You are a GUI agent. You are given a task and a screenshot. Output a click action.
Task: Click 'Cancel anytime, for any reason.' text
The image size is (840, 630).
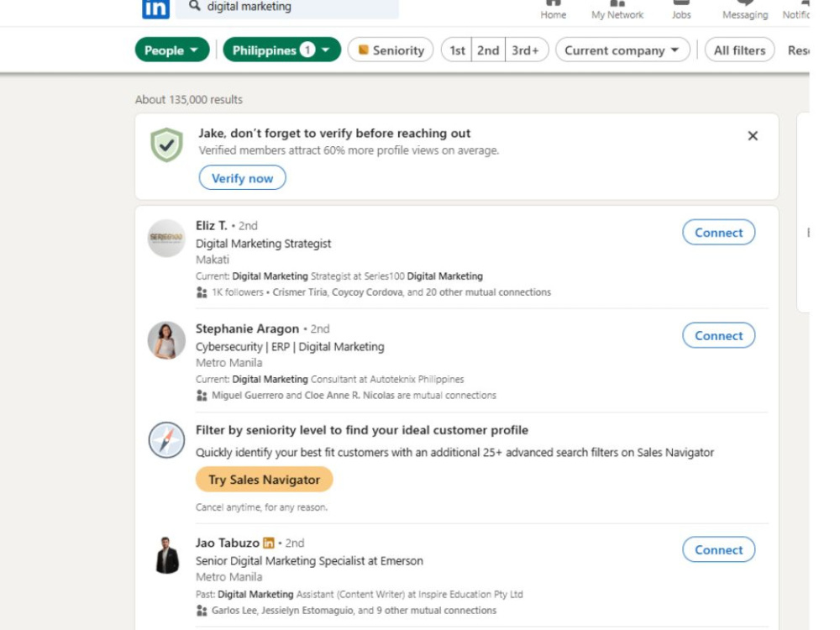pyautogui.click(x=261, y=507)
